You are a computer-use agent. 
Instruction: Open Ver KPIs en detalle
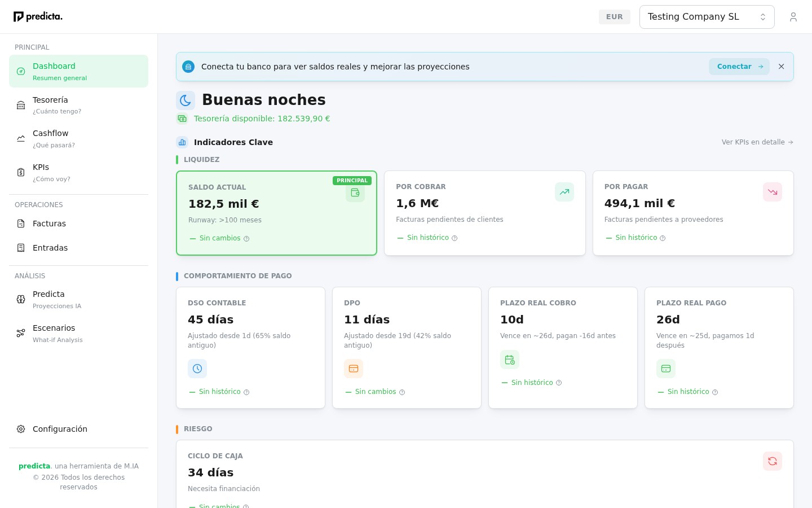tap(757, 142)
